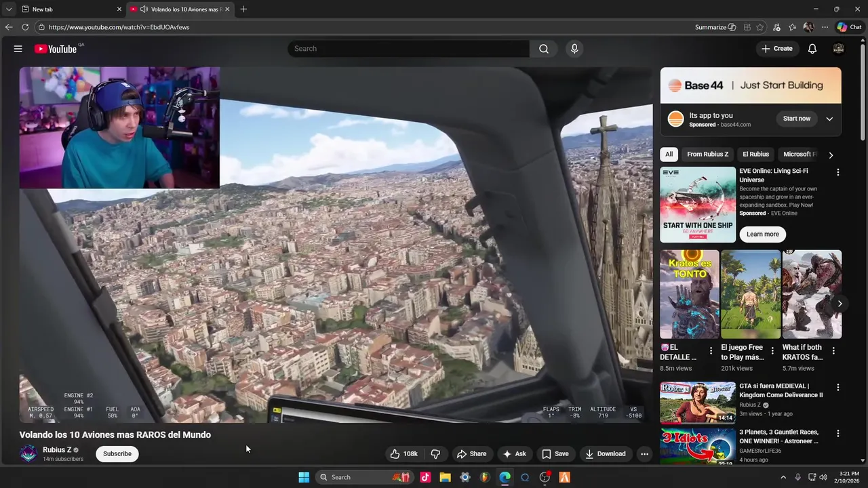Reload the page
868x488 pixels.
coord(25,27)
